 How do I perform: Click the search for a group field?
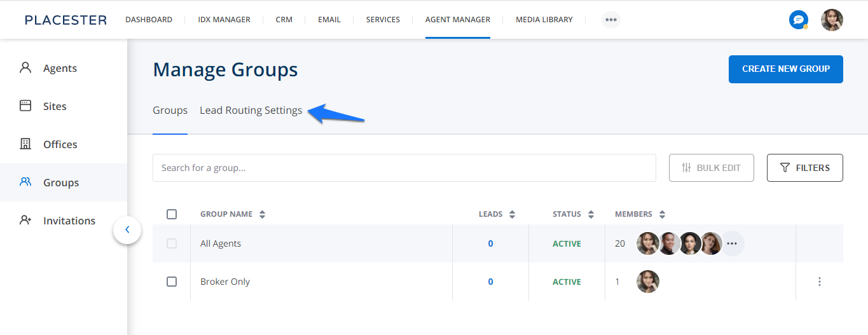[x=404, y=168]
